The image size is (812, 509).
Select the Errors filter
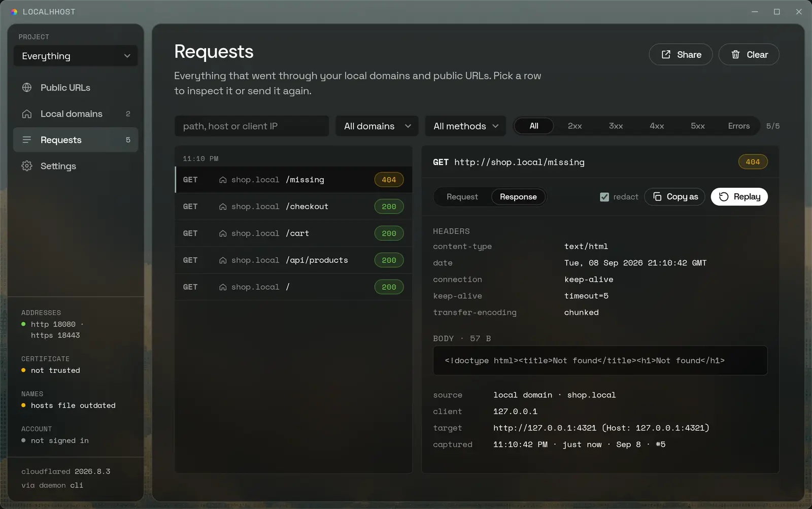[x=739, y=126]
